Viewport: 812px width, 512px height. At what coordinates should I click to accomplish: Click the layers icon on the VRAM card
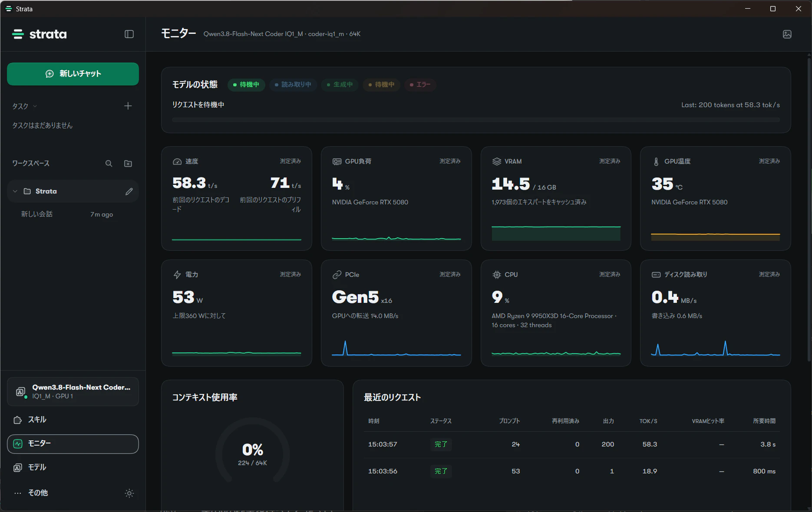point(496,161)
